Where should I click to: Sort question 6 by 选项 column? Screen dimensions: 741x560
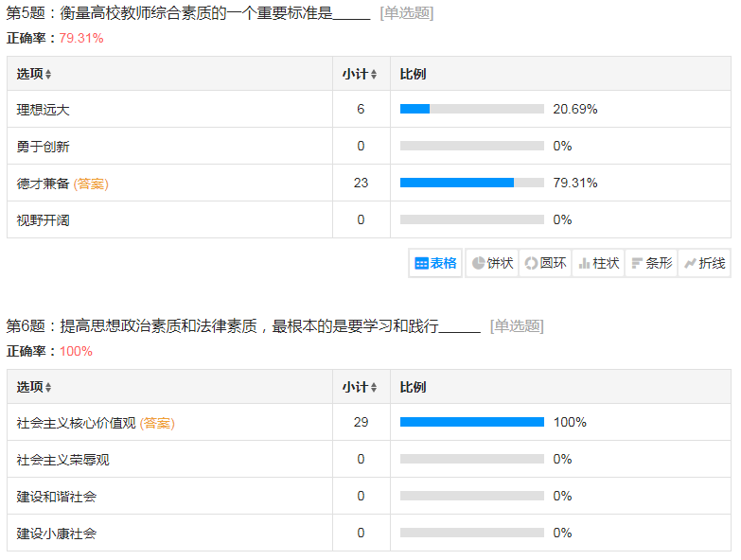(x=34, y=387)
